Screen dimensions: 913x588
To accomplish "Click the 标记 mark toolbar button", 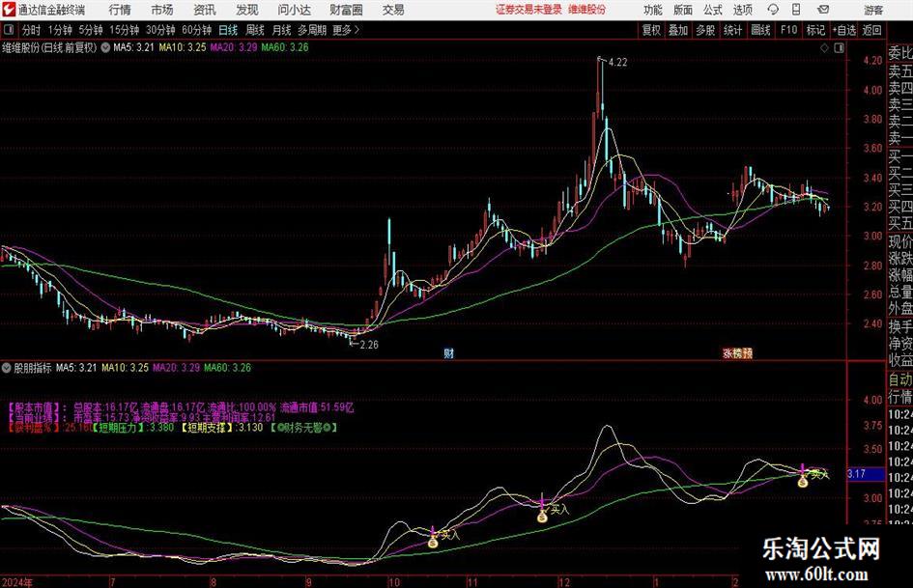I will [x=815, y=30].
